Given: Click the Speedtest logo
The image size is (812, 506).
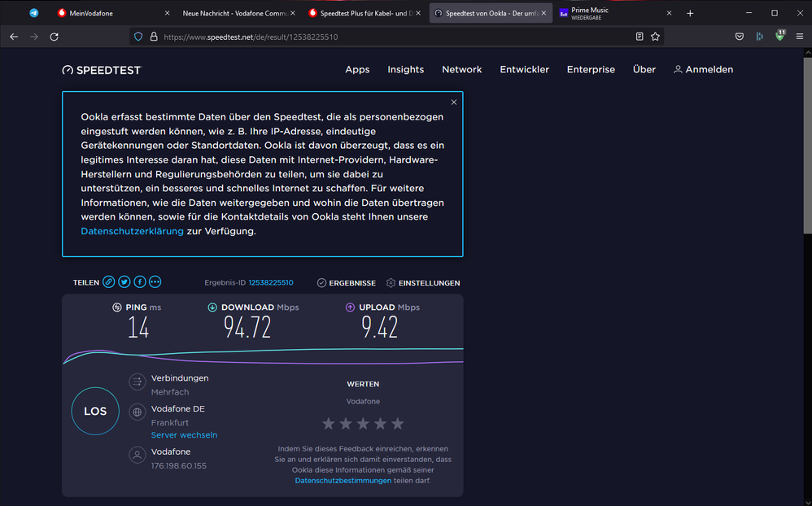Looking at the screenshot, I should (101, 70).
